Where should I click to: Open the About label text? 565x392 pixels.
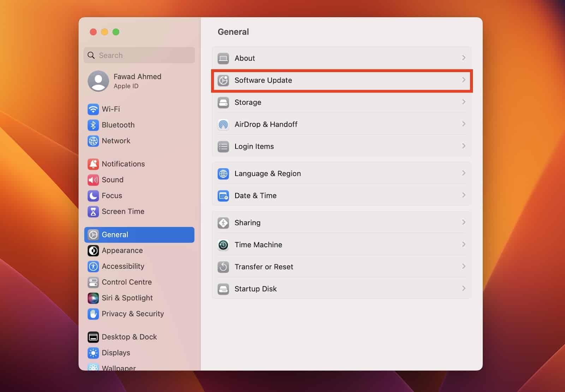click(x=245, y=58)
